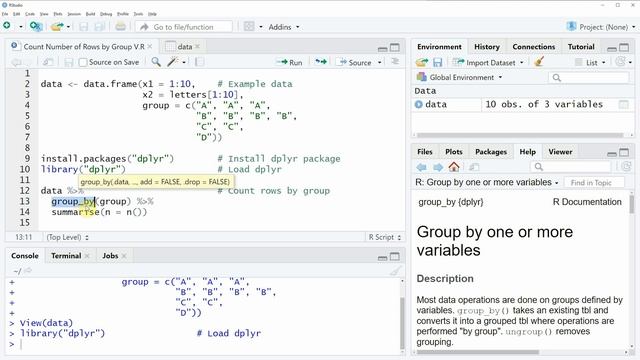Image resolution: width=640 pixels, height=360 pixels.
Task: Click the Run button
Action: [289, 62]
